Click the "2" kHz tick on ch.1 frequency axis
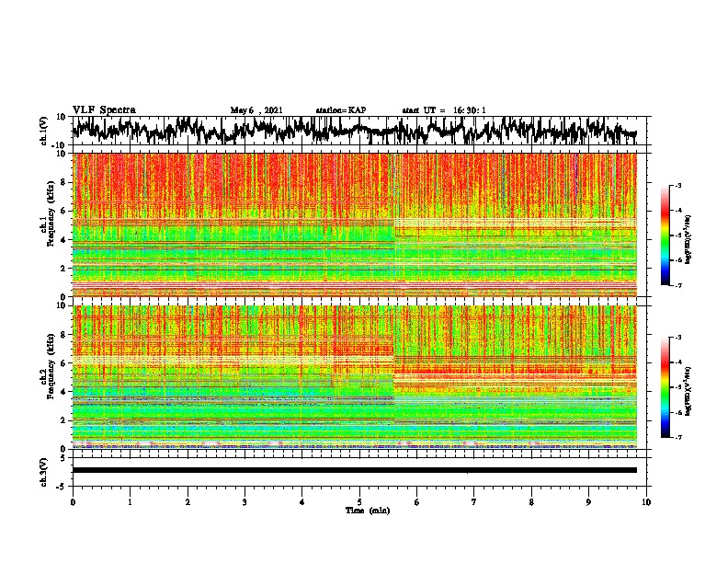Viewport: 728px width, 563px height. coord(63,269)
